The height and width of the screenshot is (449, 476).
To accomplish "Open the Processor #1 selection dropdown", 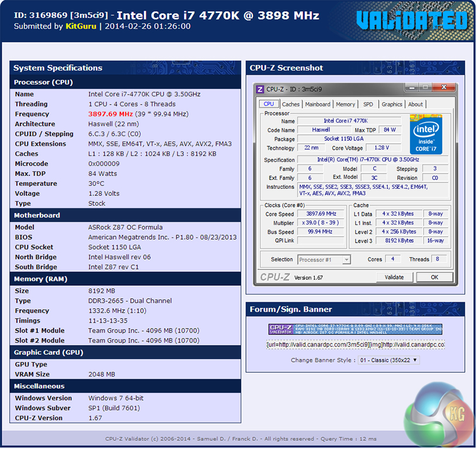I will [x=324, y=260].
